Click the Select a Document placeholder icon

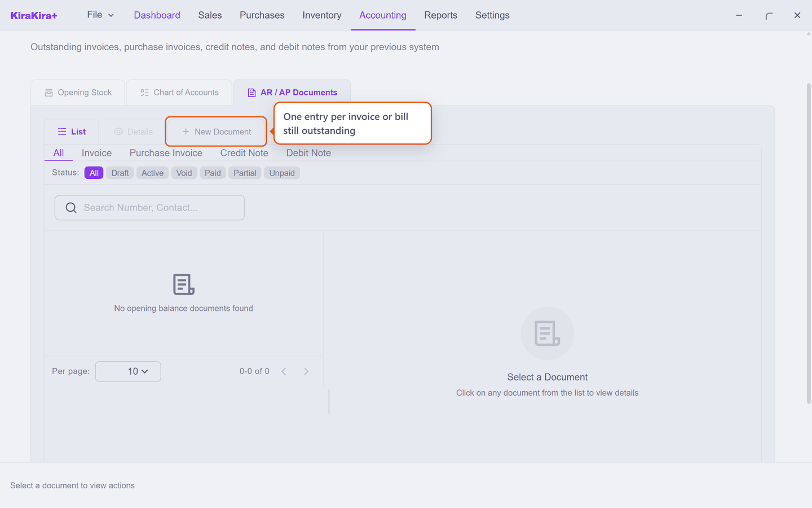click(x=547, y=334)
